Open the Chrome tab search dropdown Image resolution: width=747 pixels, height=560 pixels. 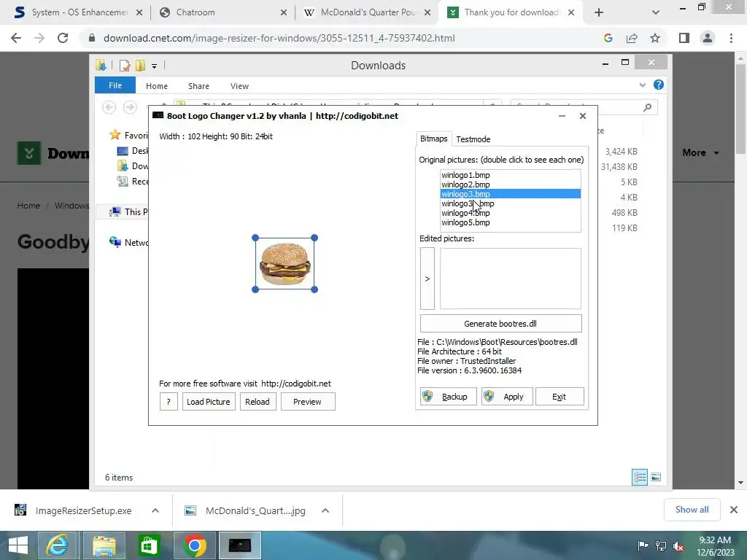pyautogui.click(x=656, y=12)
